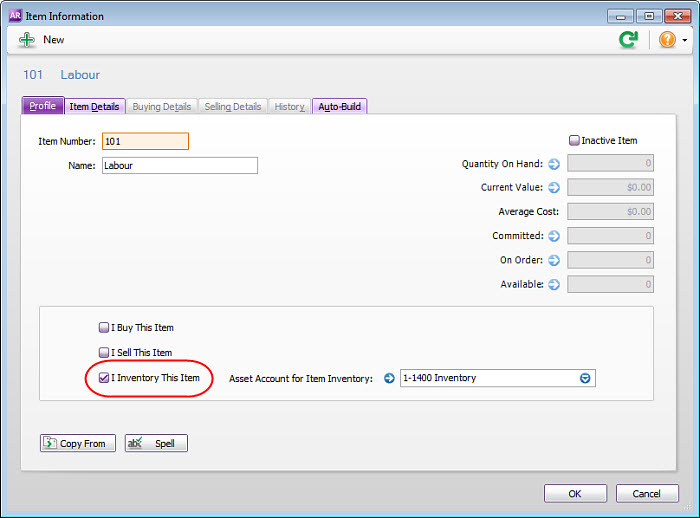Mark item as Inactive Item

tap(574, 141)
